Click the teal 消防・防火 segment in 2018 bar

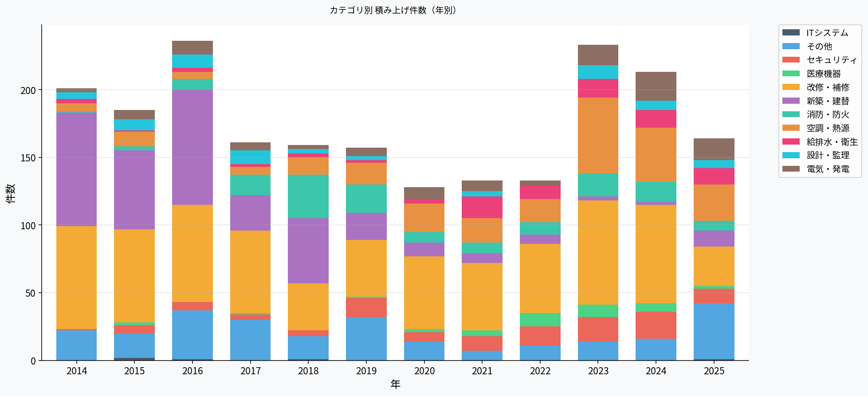pyautogui.click(x=308, y=196)
